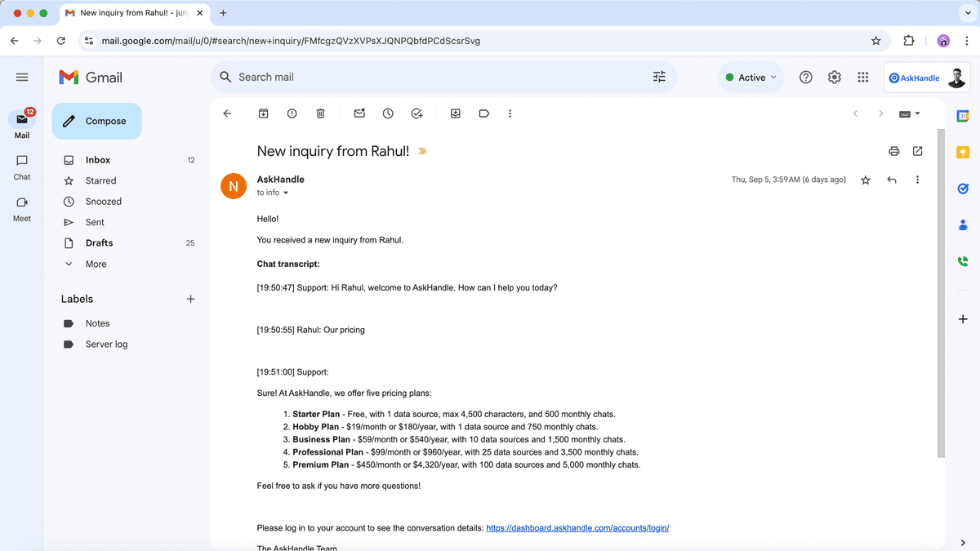Expand the More folders list
This screenshot has height=551, width=980.
[x=96, y=264]
